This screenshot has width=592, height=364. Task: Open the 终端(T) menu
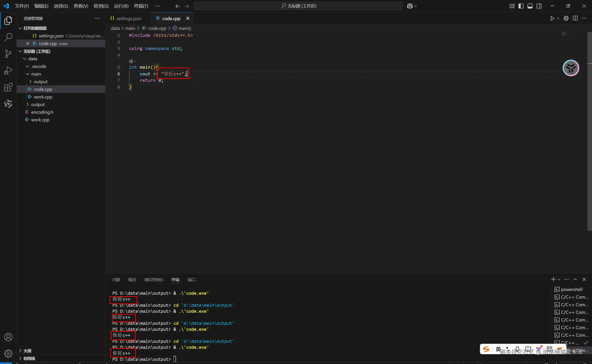coord(141,6)
